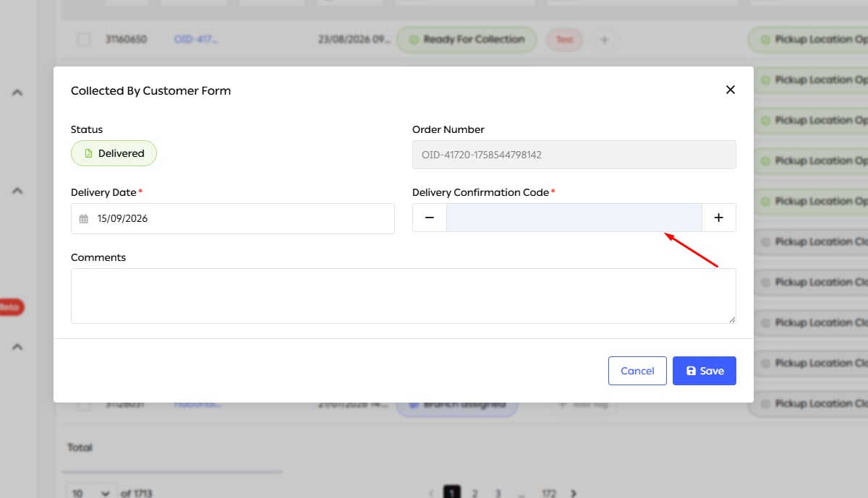Jump to last page 172

(x=549, y=493)
